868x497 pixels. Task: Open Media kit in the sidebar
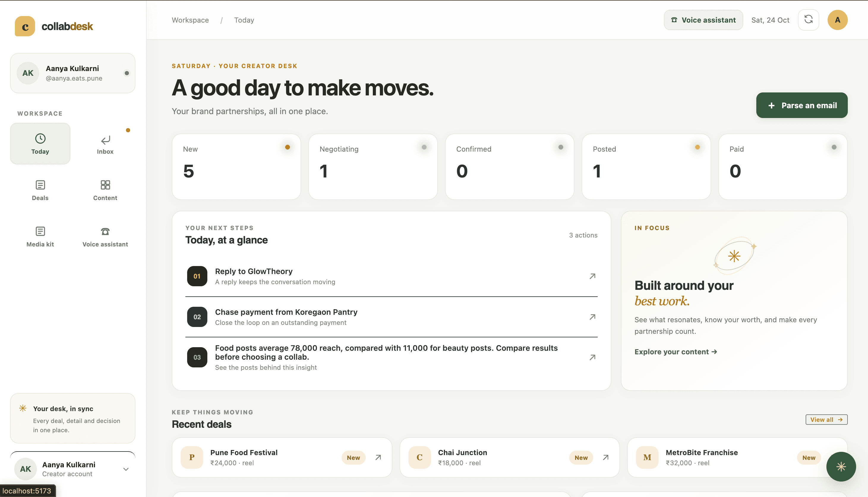click(x=40, y=237)
